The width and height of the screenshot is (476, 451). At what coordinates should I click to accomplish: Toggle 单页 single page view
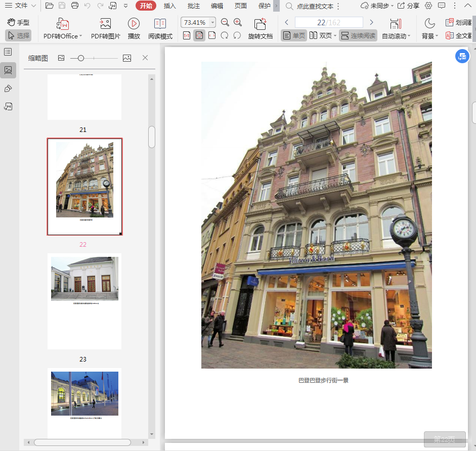[x=294, y=36]
